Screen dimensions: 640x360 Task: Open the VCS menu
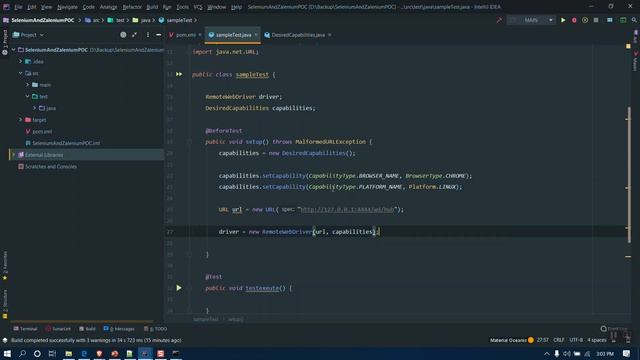pyautogui.click(x=198, y=7)
